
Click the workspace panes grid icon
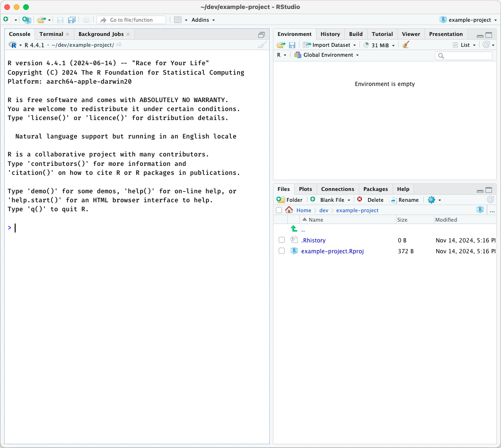click(x=178, y=20)
